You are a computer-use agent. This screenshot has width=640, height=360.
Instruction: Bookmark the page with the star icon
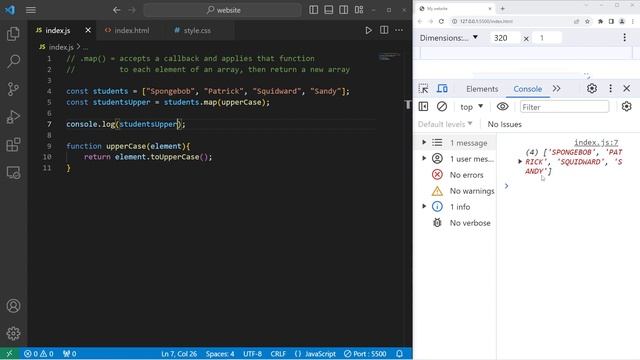(x=587, y=21)
